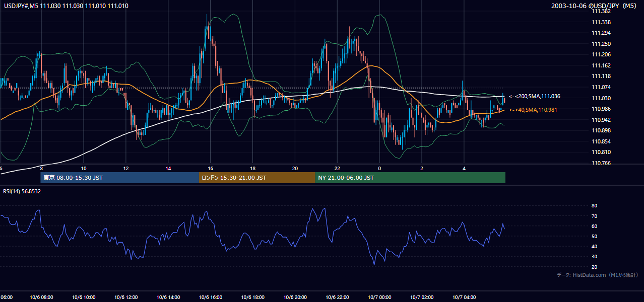Click the 110.898 price axis label

(x=601, y=131)
